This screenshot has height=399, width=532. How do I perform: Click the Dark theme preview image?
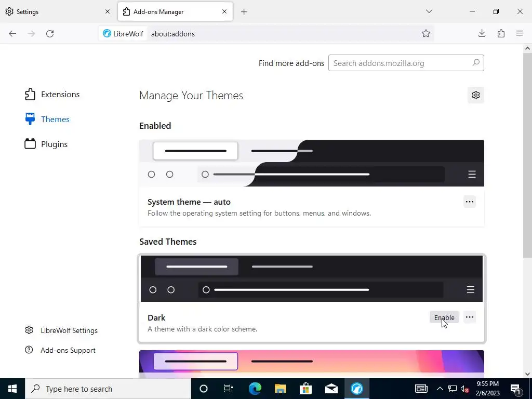click(x=312, y=278)
